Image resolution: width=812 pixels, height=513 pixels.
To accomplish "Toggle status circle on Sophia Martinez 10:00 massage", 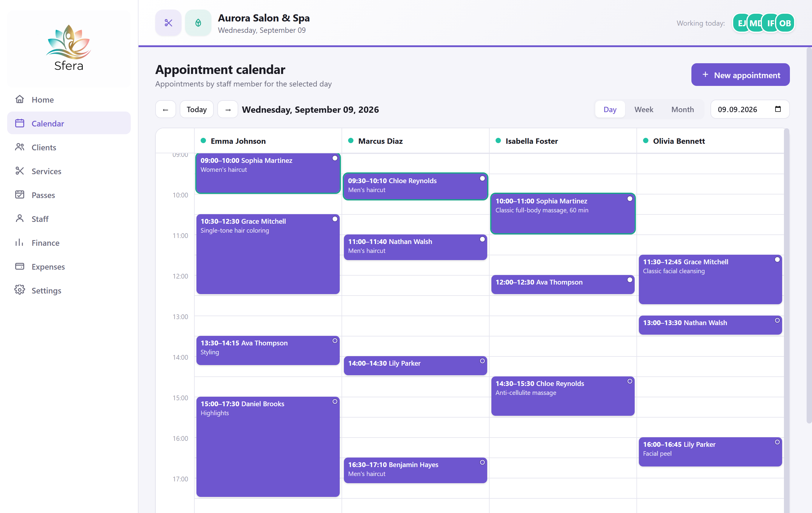I will click(630, 199).
